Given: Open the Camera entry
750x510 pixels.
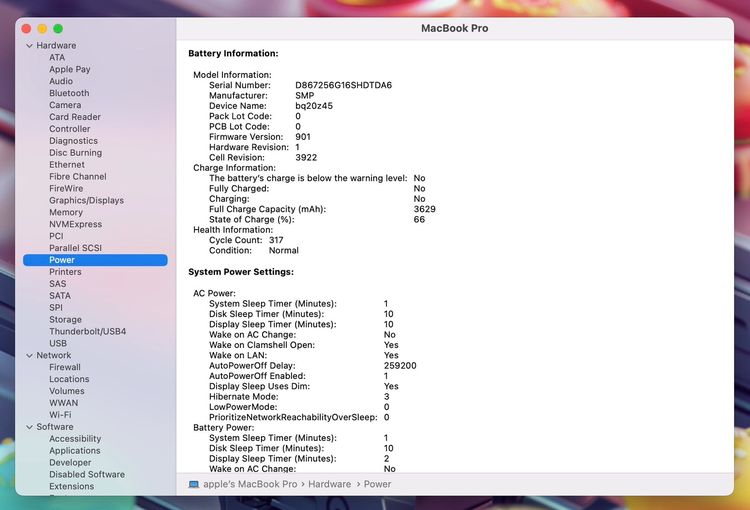Looking at the screenshot, I should [65, 105].
